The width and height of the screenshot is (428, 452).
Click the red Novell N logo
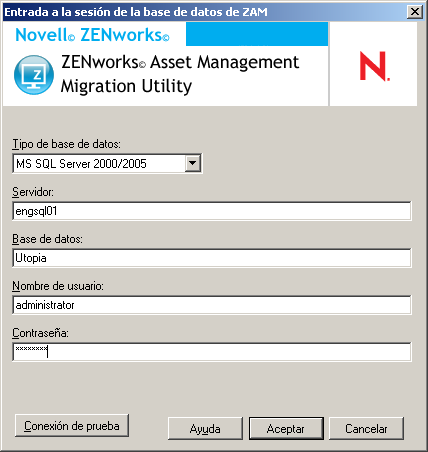(x=375, y=66)
